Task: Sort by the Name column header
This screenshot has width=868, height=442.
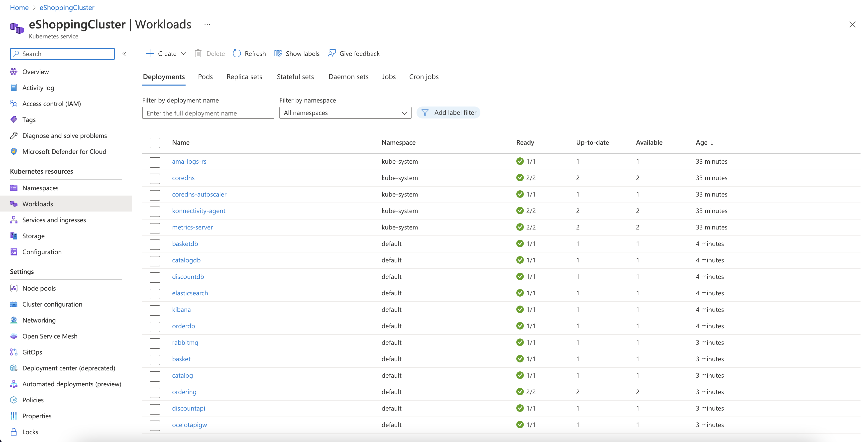Action: [x=181, y=142]
